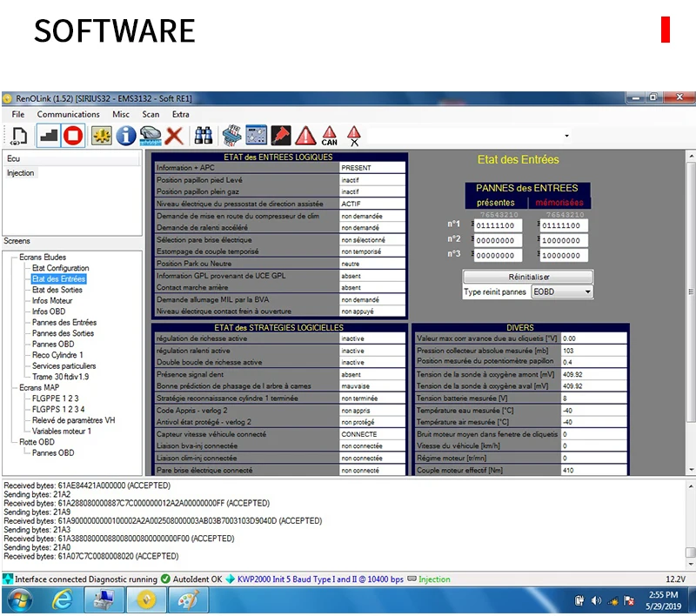Select Infos OBD screen
The image size is (696, 616).
click(x=49, y=311)
